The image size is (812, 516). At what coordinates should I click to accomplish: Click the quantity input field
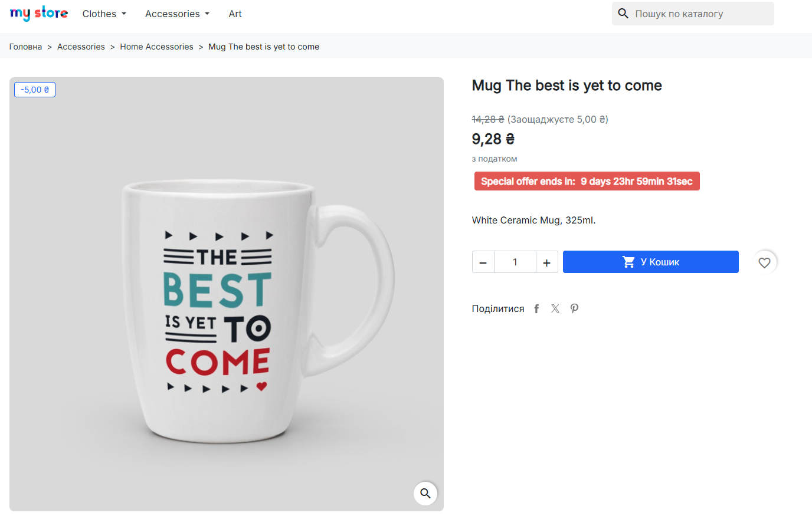(x=515, y=262)
